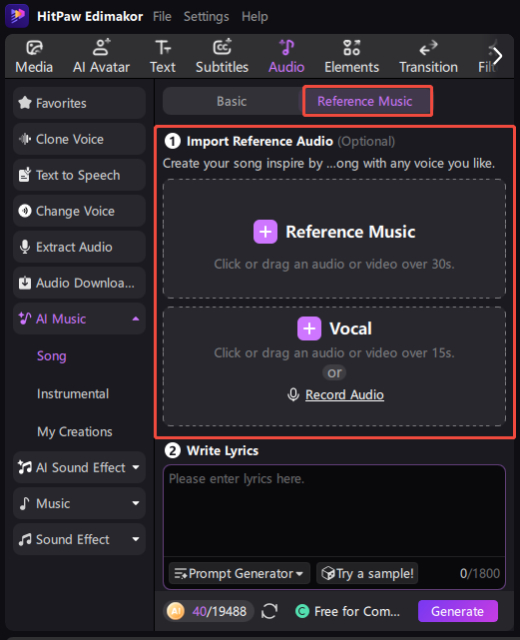Select Song under AI Music

tap(51, 356)
